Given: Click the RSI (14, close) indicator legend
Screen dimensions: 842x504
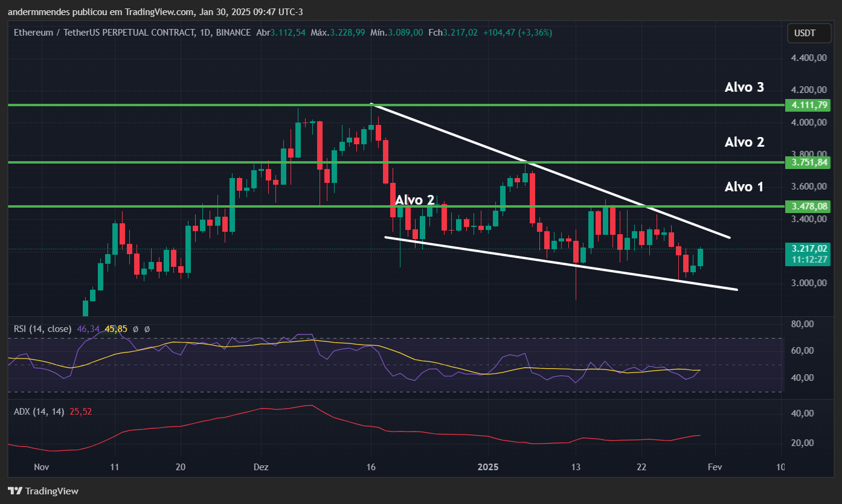Looking at the screenshot, I should 43,329.
